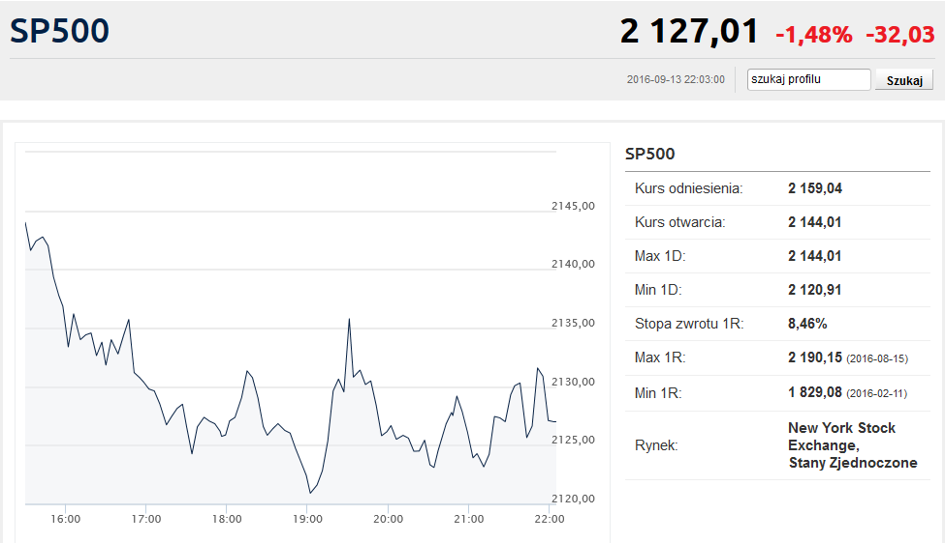Click the Min 1D label

tap(658, 290)
